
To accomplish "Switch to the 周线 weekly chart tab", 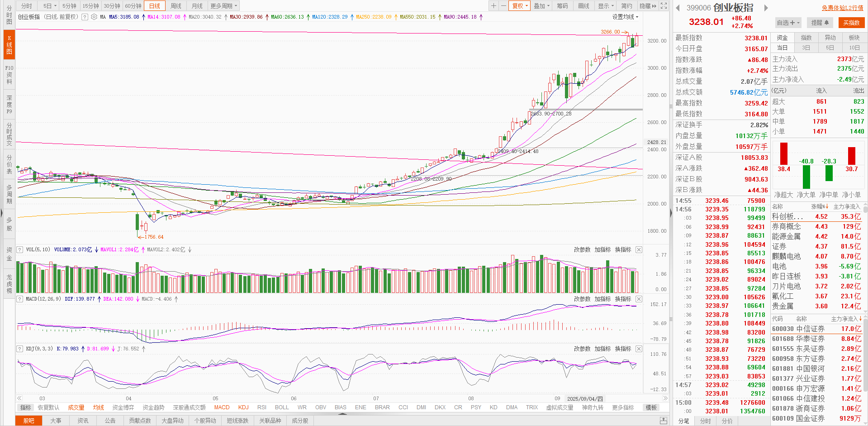I will tap(176, 6).
